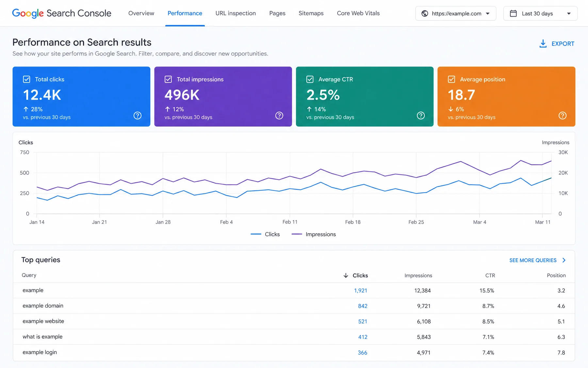
Task: Expand the Last 30 days date dropdown arrow
Action: (569, 14)
